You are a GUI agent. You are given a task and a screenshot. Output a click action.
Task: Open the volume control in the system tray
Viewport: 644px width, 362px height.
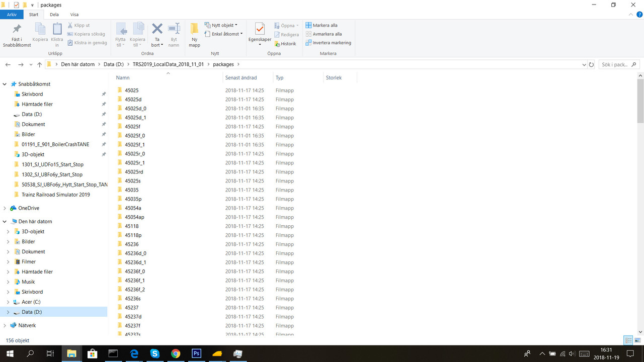pos(573,353)
